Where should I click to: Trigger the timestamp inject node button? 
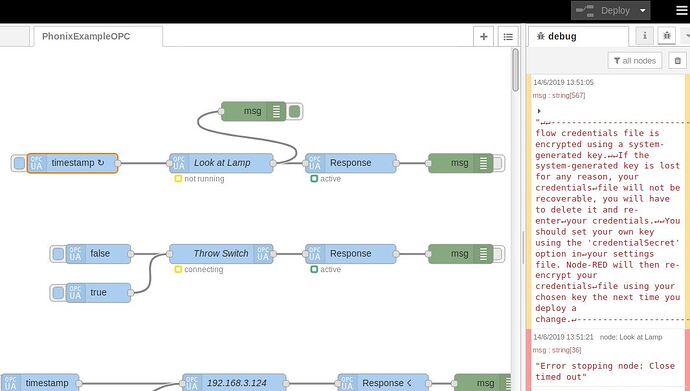click(19, 163)
